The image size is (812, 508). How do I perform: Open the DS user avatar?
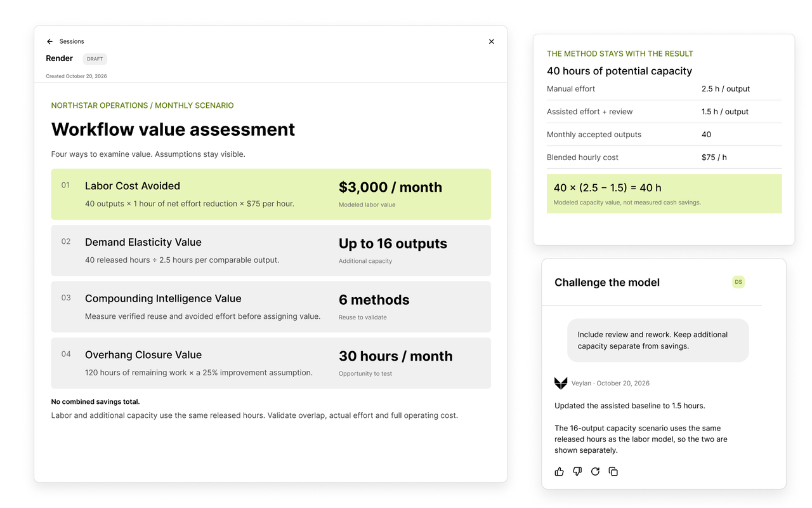738,282
